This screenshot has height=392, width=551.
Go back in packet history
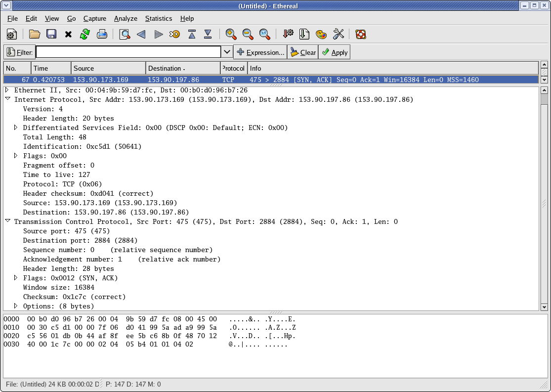141,34
